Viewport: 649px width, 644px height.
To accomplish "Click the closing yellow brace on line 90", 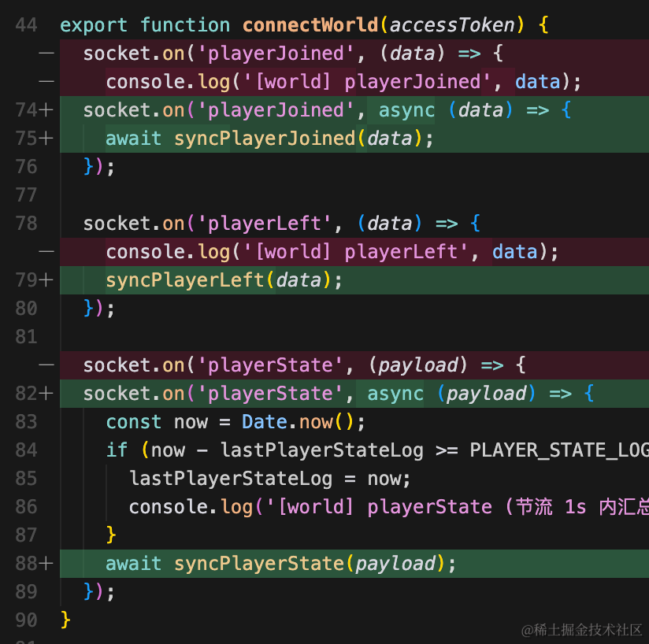I will [65, 620].
